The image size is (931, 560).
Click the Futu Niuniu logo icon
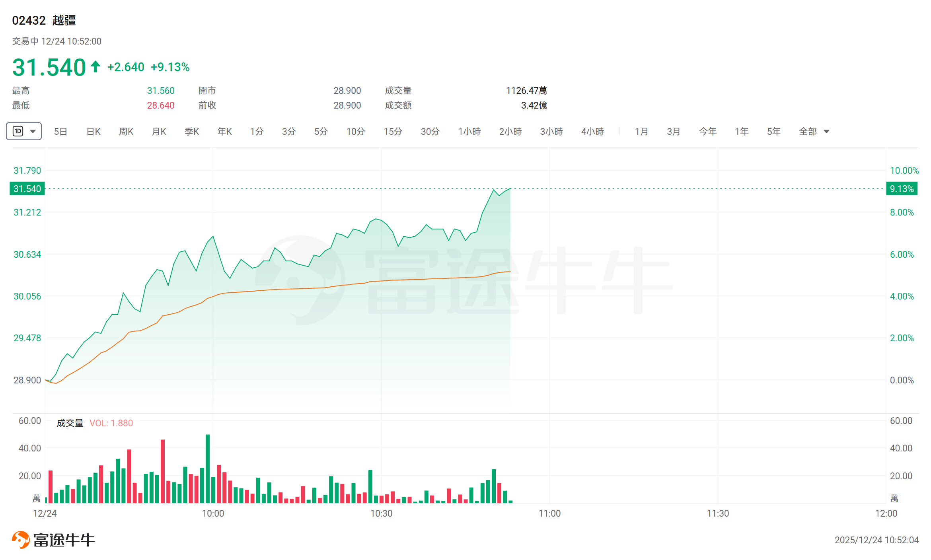point(21,540)
